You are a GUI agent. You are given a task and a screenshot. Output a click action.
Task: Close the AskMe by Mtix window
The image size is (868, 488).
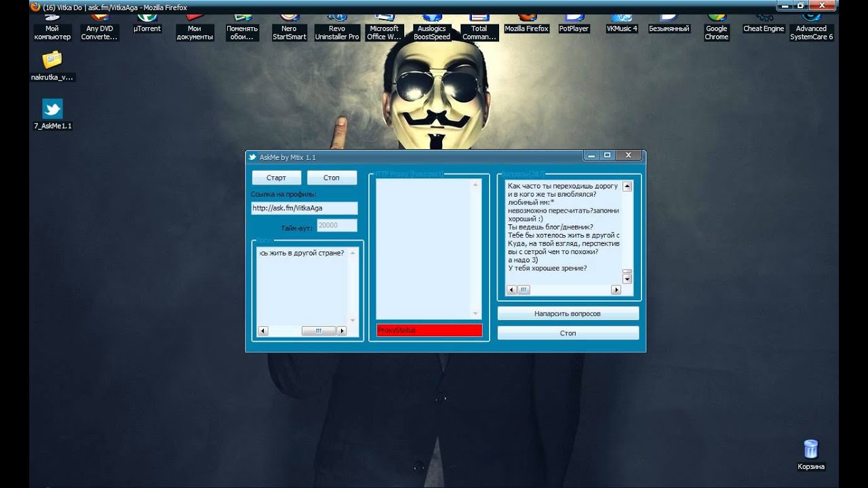629,155
